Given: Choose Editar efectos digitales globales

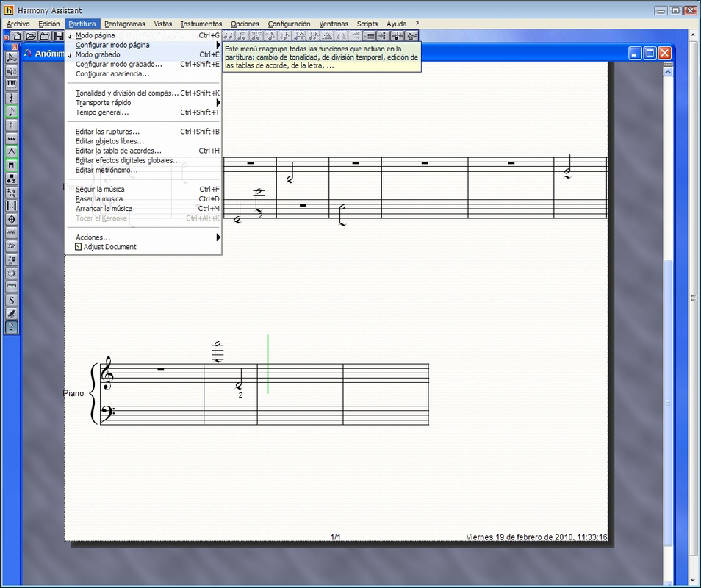Looking at the screenshot, I should (143, 160).
